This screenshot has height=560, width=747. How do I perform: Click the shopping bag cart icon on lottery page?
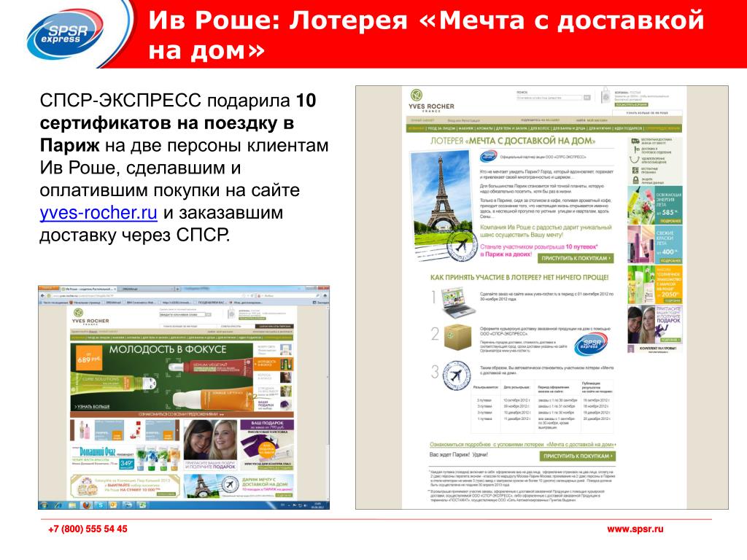605,96
